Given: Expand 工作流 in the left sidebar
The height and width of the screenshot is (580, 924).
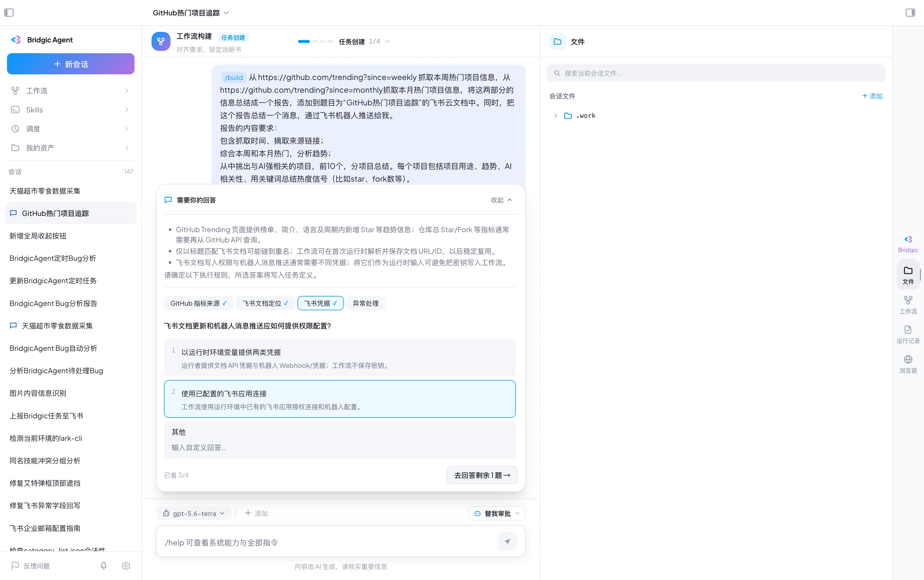Looking at the screenshot, I should click(x=71, y=91).
